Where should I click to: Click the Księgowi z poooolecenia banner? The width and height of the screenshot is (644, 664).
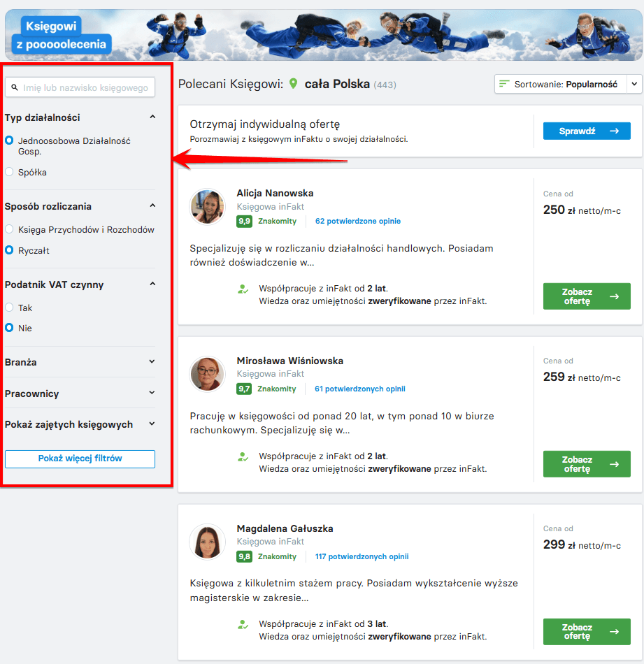click(324, 35)
